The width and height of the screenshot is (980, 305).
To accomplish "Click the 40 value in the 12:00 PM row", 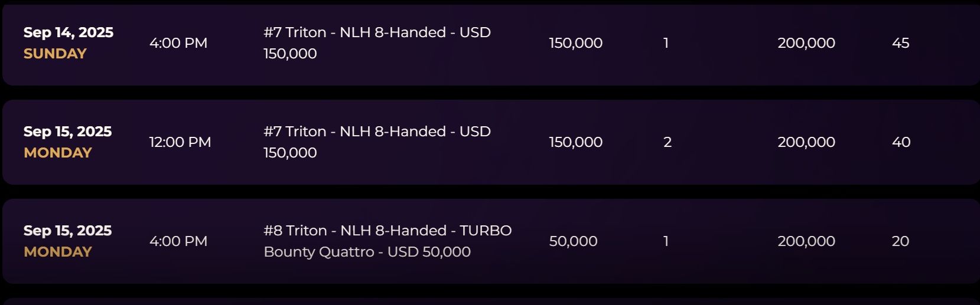I will click(901, 142).
